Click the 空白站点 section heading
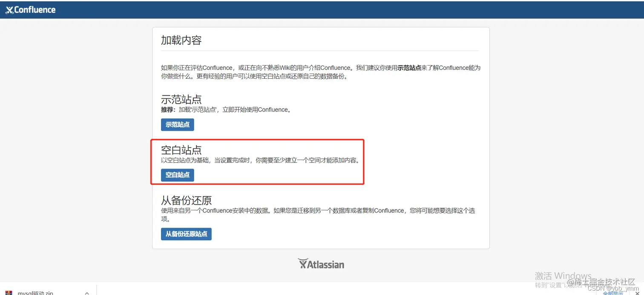 [181, 150]
